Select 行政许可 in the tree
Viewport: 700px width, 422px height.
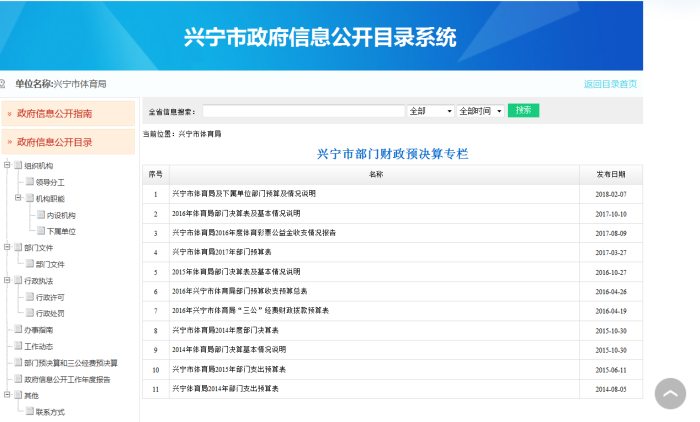pyautogui.click(x=50, y=297)
